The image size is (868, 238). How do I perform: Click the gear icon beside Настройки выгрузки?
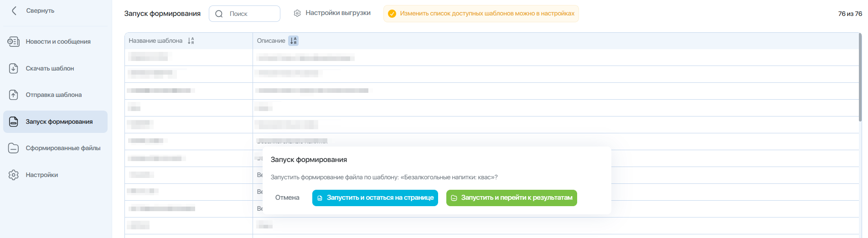coord(297,13)
